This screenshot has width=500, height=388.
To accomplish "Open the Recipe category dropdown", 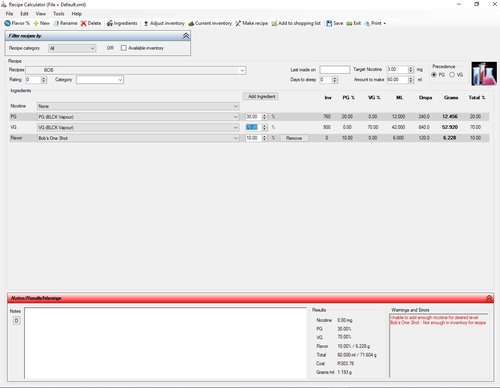I will click(72, 48).
